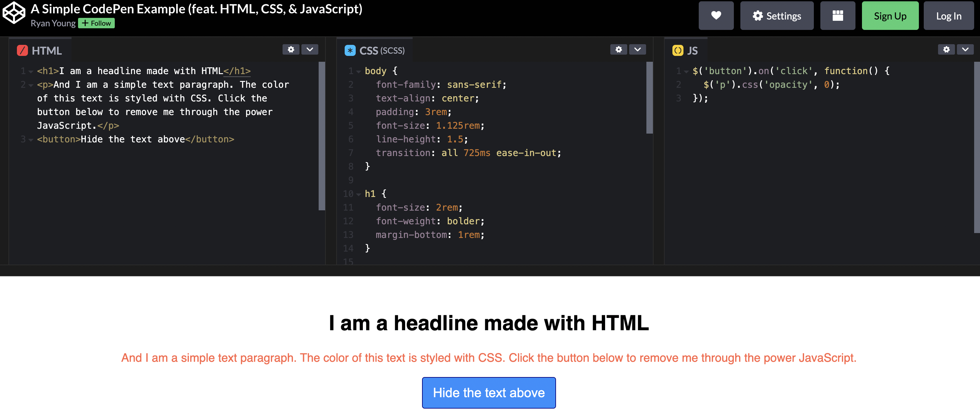980x418 pixels.
Task: Expand the JS editor dropdown chevron
Action: [965, 49]
